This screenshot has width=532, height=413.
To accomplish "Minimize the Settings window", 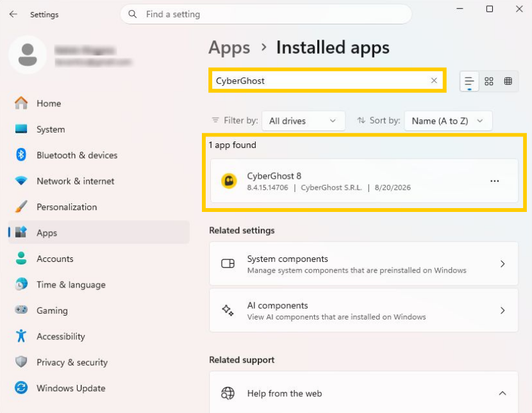I will (x=460, y=9).
